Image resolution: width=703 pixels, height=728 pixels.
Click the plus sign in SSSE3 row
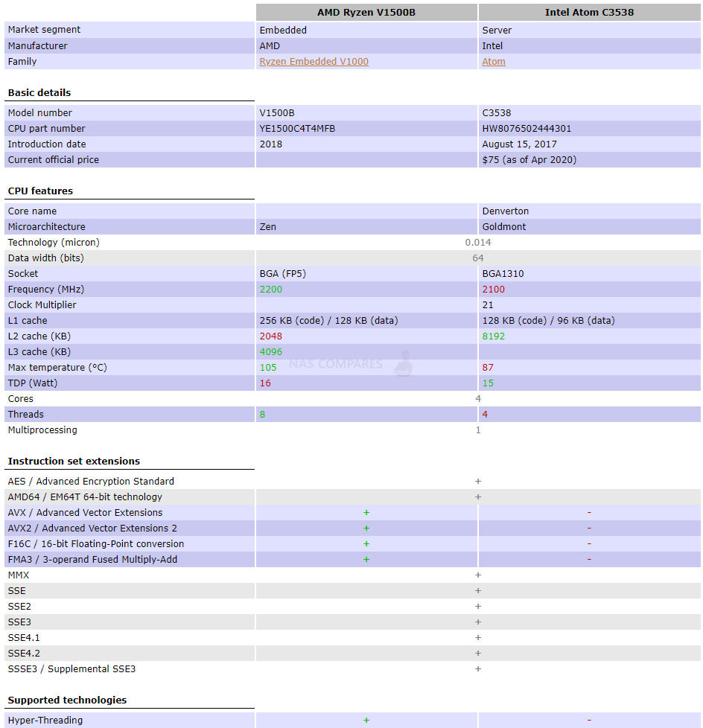click(x=477, y=669)
